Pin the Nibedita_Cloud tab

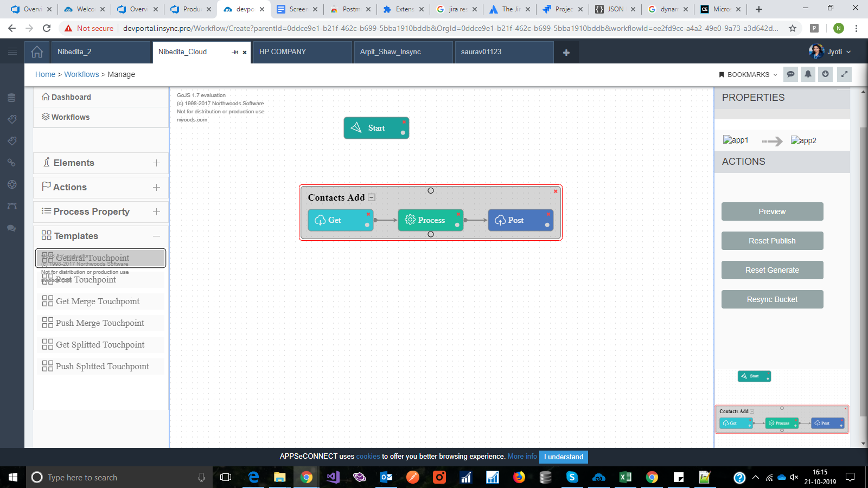235,53
